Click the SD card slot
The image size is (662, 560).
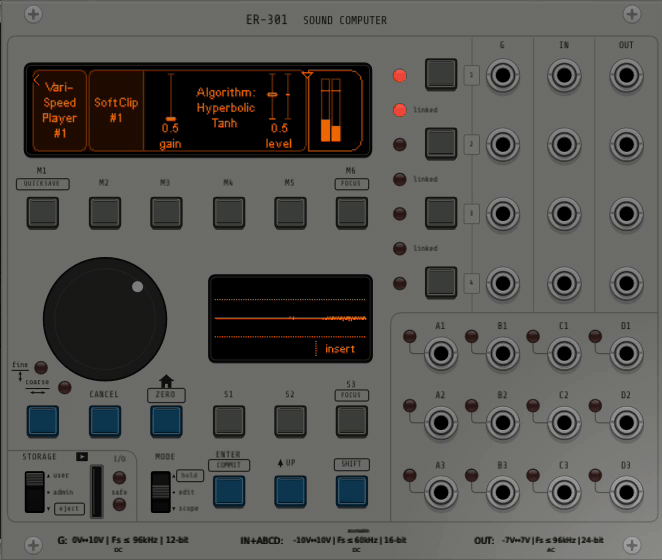[x=97, y=491]
